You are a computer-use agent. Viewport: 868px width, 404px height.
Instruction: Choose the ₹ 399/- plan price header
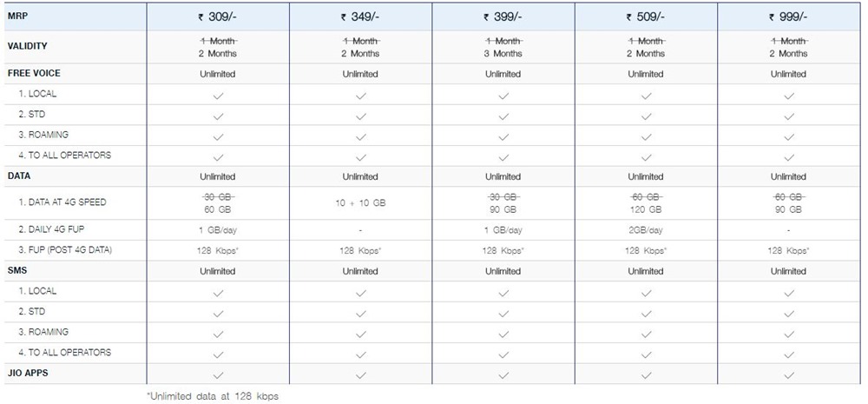pyautogui.click(x=503, y=17)
